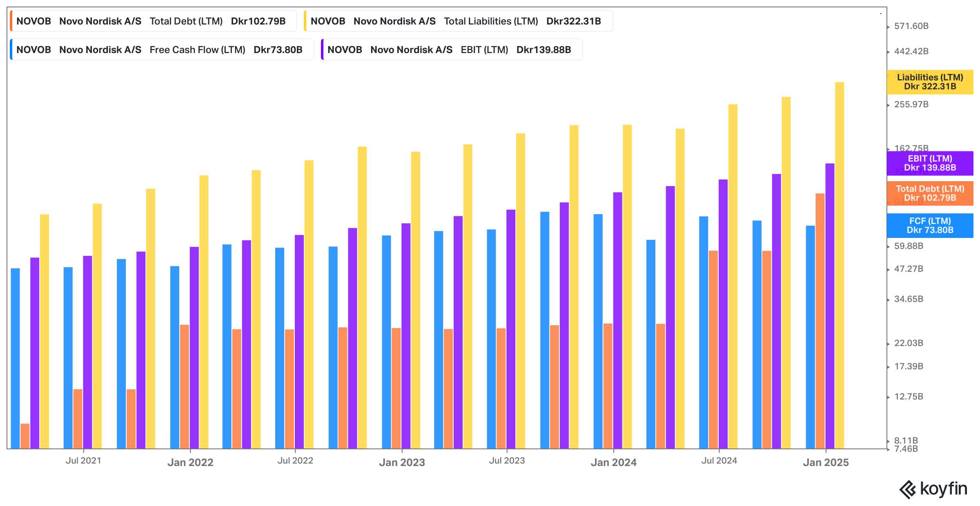Select the Total Liabilities (LTM) legend entry
Image resolution: width=980 pixels, height=506 pixels.
point(458,21)
